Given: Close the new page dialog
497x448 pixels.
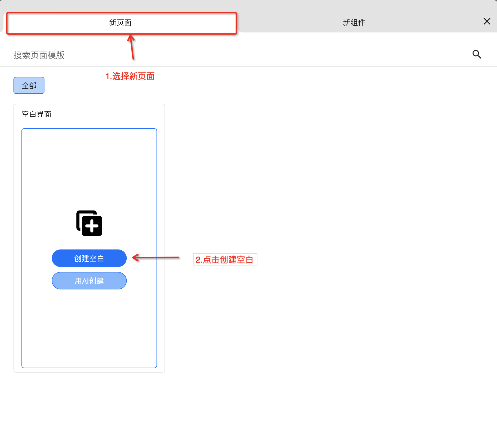Looking at the screenshot, I should click(487, 21).
